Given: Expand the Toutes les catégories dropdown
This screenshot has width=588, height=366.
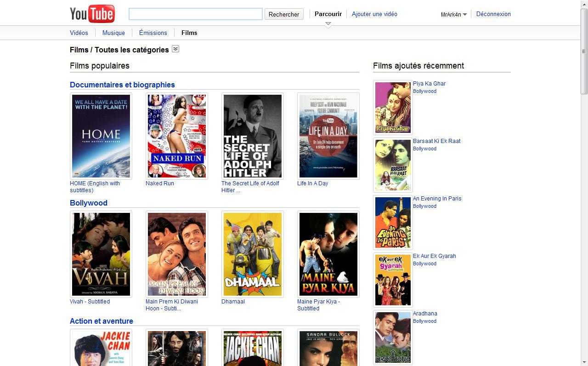Looking at the screenshot, I should 175,49.
